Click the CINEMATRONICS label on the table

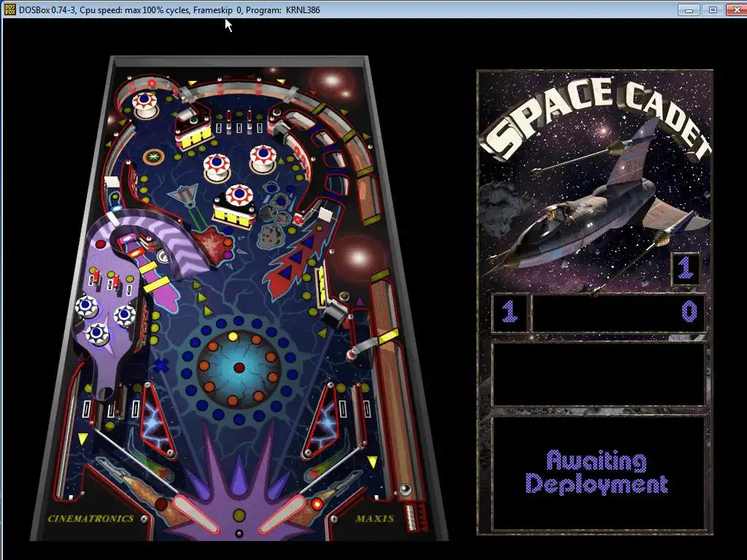click(90, 518)
